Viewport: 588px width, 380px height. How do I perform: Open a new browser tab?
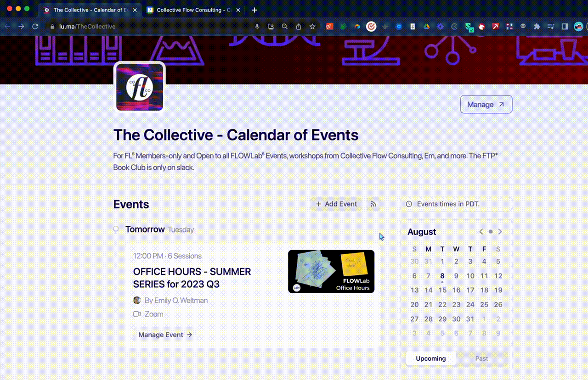(254, 10)
